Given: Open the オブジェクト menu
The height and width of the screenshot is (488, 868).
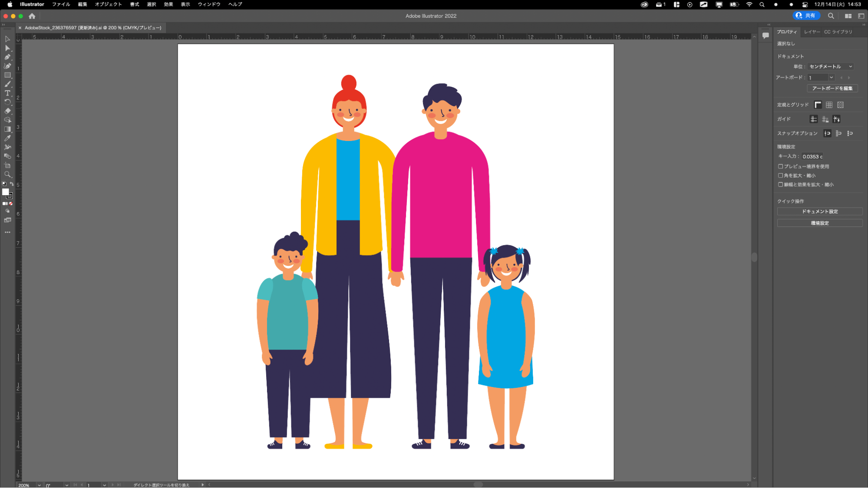Looking at the screenshot, I should (x=108, y=4).
